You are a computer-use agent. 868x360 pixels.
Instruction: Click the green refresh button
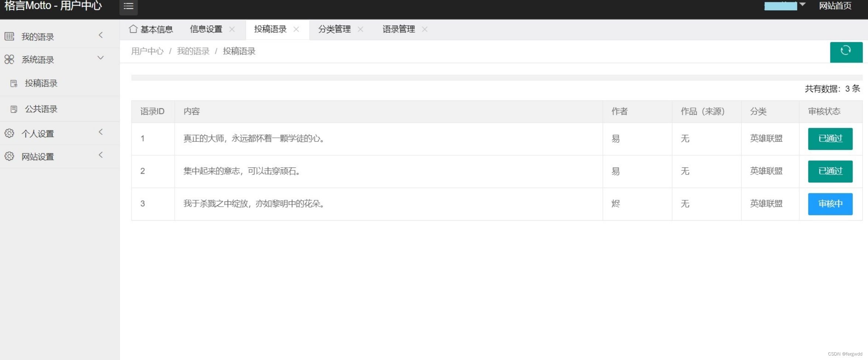tap(846, 52)
